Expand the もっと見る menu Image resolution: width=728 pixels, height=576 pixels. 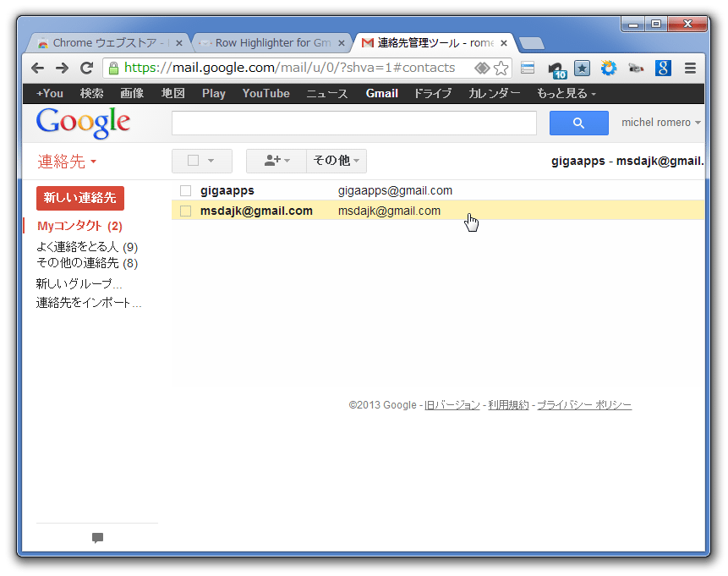pos(567,93)
